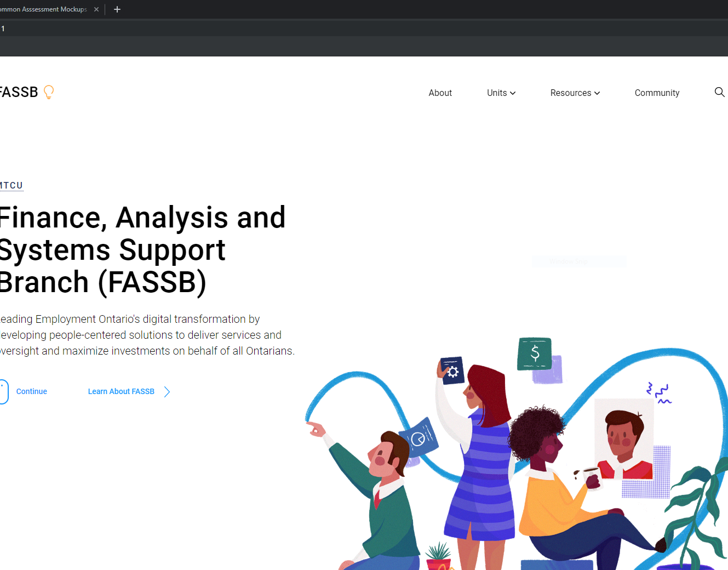Click the Continue link
This screenshot has width=728, height=570.
pyautogui.click(x=32, y=391)
